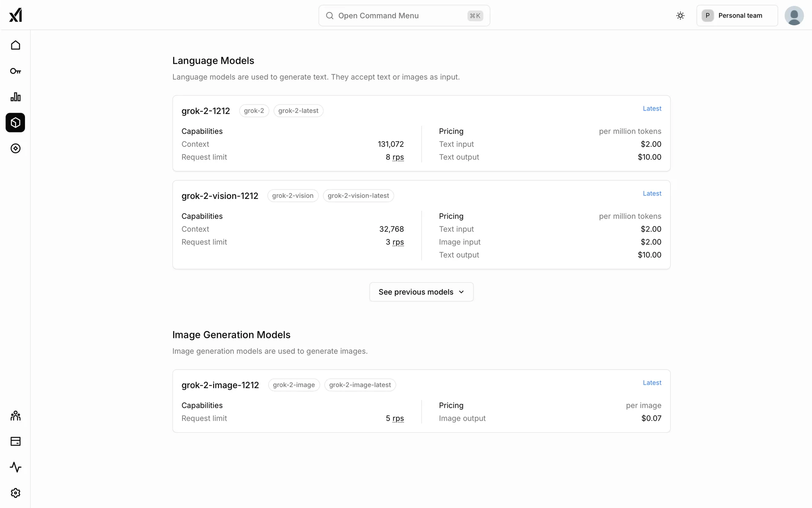Open the Usage bar chart page
The width and height of the screenshot is (812, 508).
coord(16,97)
